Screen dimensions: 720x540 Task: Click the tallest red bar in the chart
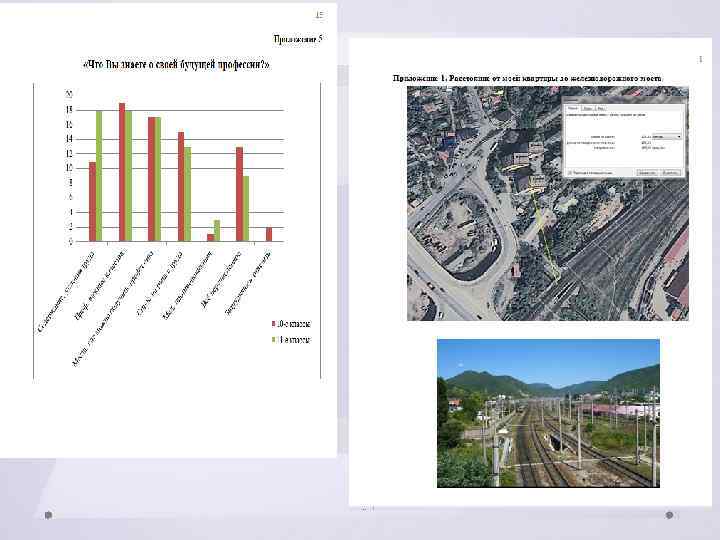coord(122,172)
